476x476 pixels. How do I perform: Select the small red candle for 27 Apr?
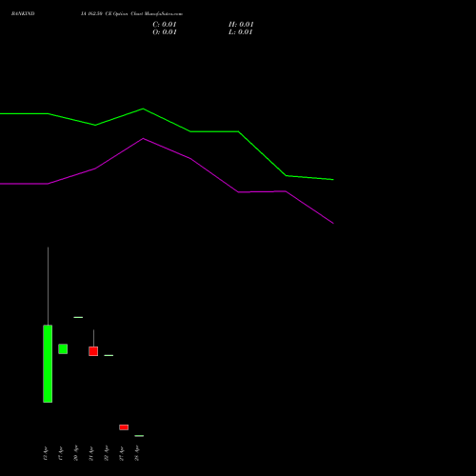[124, 427]
